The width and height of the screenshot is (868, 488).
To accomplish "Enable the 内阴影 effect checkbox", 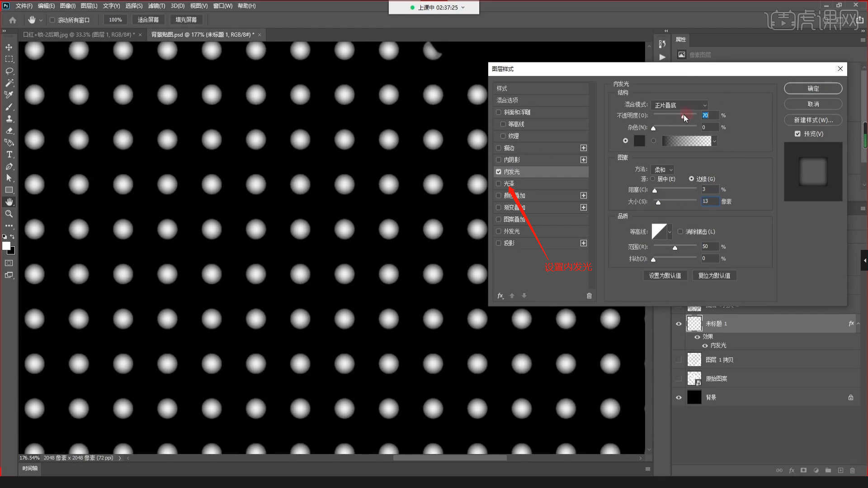I will pyautogui.click(x=499, y=160).
